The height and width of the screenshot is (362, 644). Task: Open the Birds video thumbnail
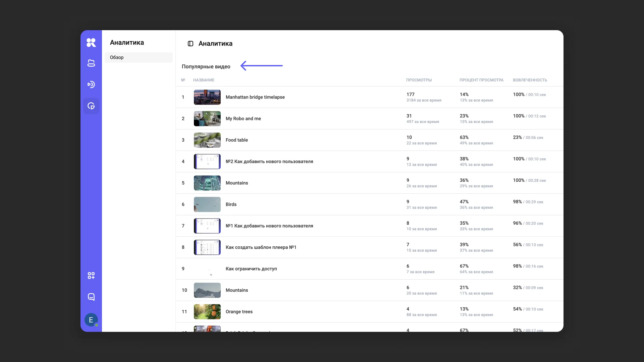(x=207, y=204)
